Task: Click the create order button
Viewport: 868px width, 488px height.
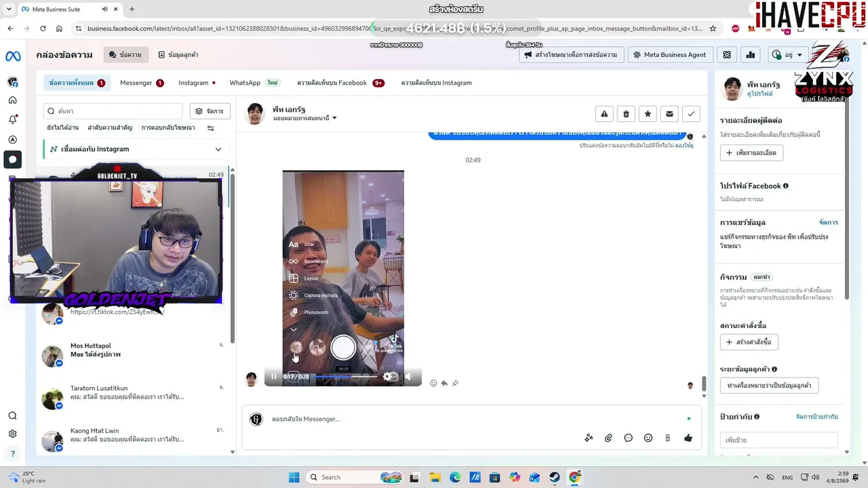Action: click(x=749, y=342)
